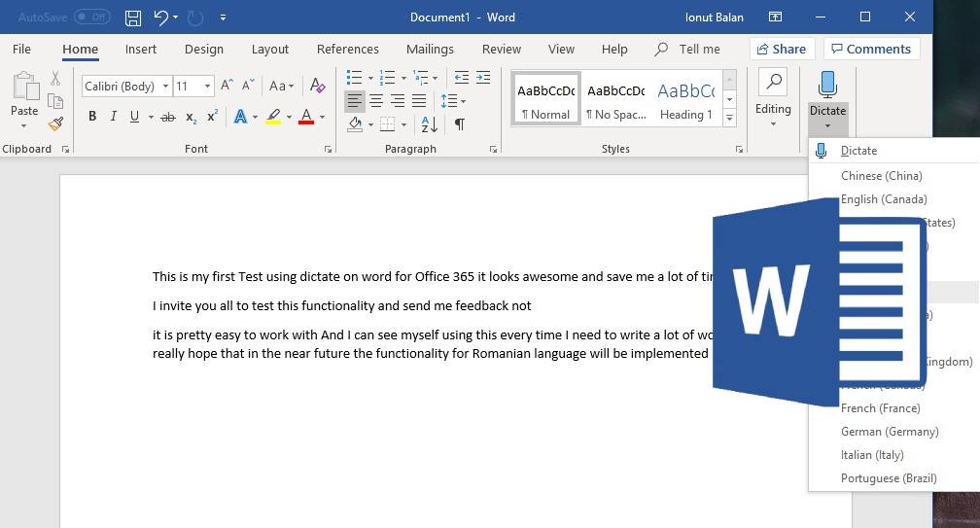The width and height of the screenshot is (980, 528).
Task: Apply subscript formatting
Action: click(192, 118)
